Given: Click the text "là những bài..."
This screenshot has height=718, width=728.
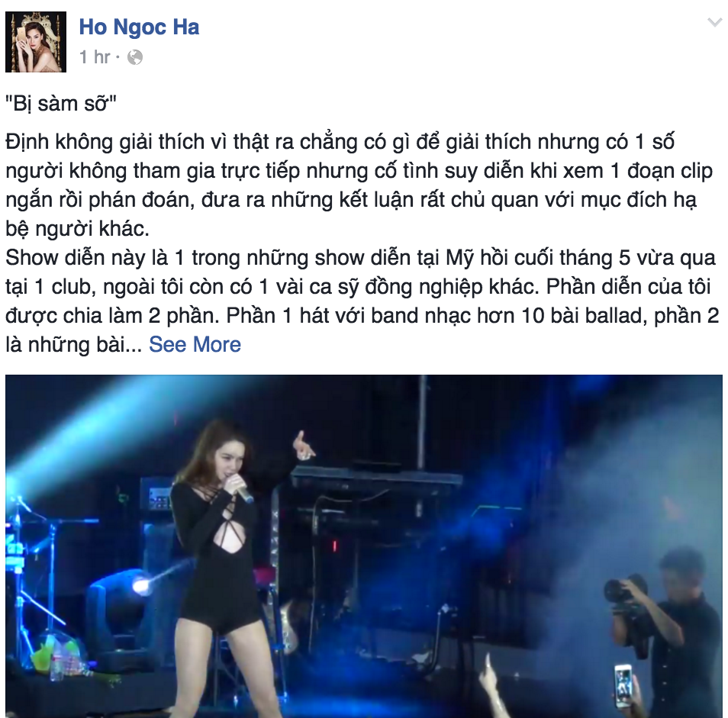Looking at the screenshot, I should point(73,345).
